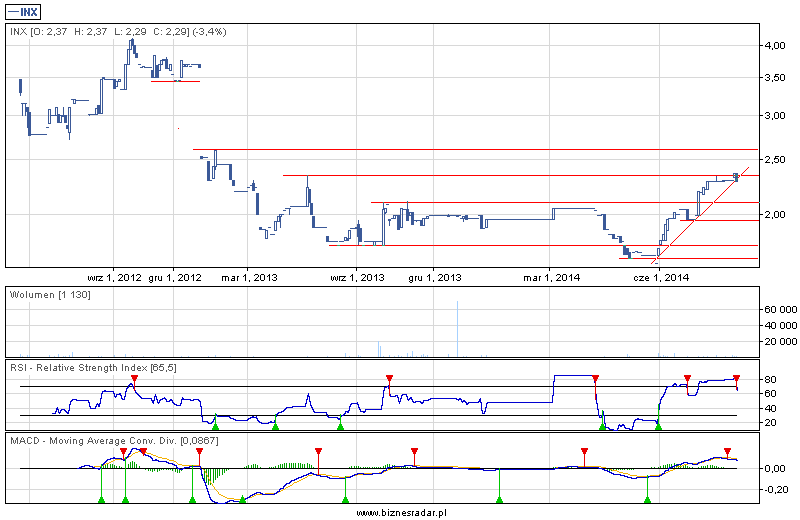Click the 60 000 volume axis label
The height and width of the screenshot is (520, 800).
click(778, 310)
